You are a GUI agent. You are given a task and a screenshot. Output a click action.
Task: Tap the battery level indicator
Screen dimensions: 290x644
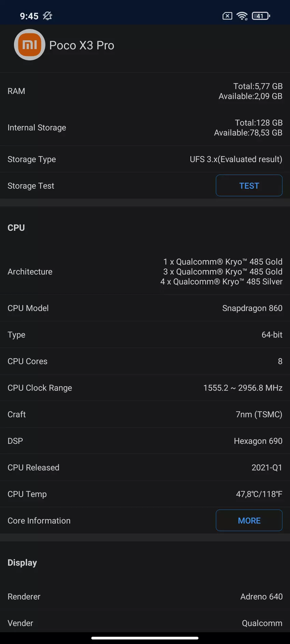click(x=261, y=16)
